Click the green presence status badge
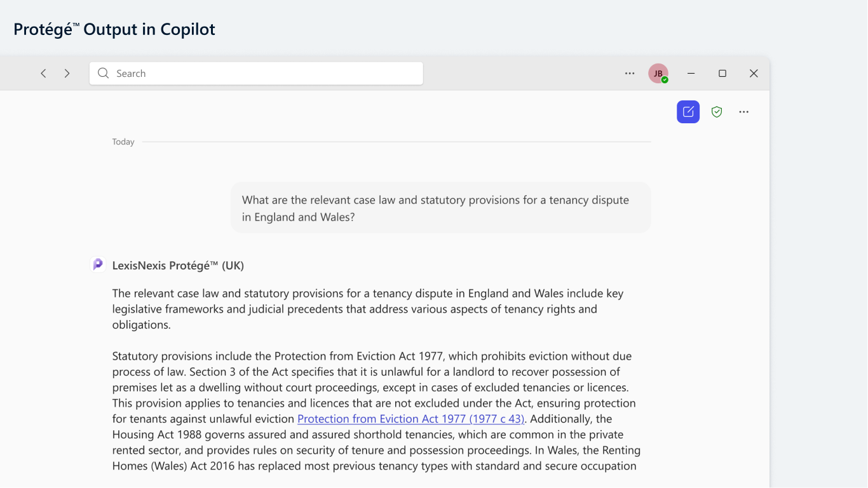868x488 pixels. tap(665, 80)
